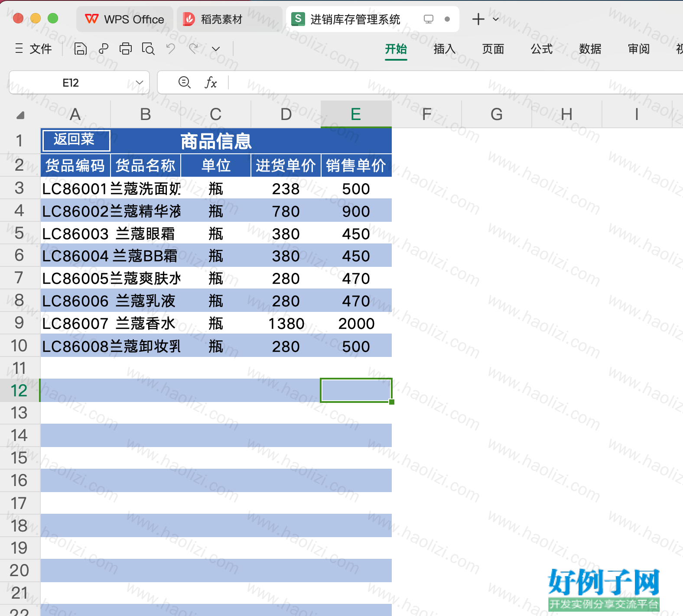Select purchase price cell 1380

point(286,323)
